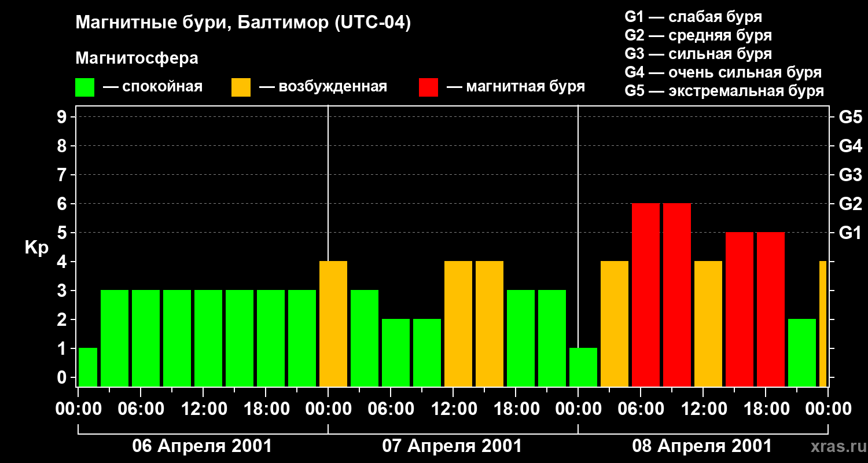Click the right-axis G1 tick label
This screenshot has width=868, height=463.
[x=850, y=233]
